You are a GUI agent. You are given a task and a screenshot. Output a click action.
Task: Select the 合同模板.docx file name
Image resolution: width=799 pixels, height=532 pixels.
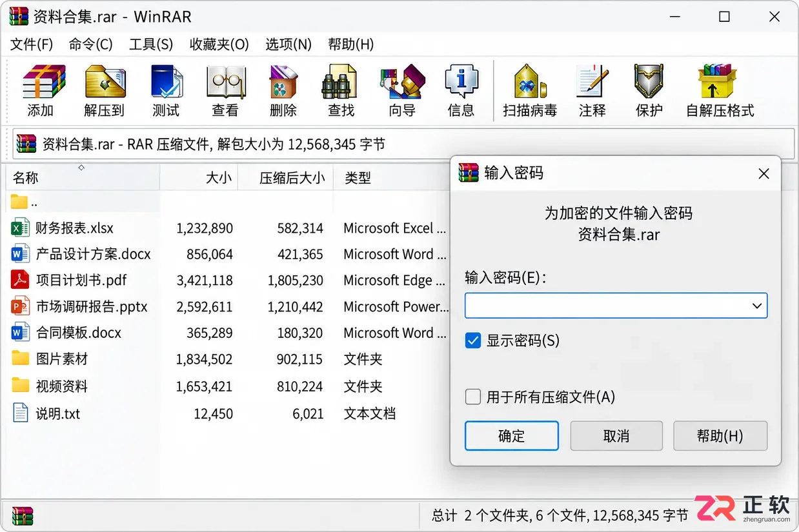click(79, 333)
